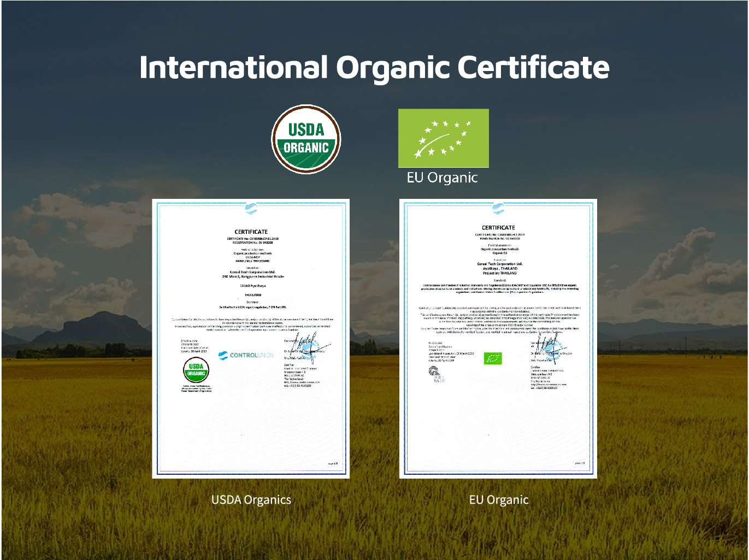749x560 pixels.
Task: Click the CERTIFICATE title on the USDA document
Action: point(251,232)
